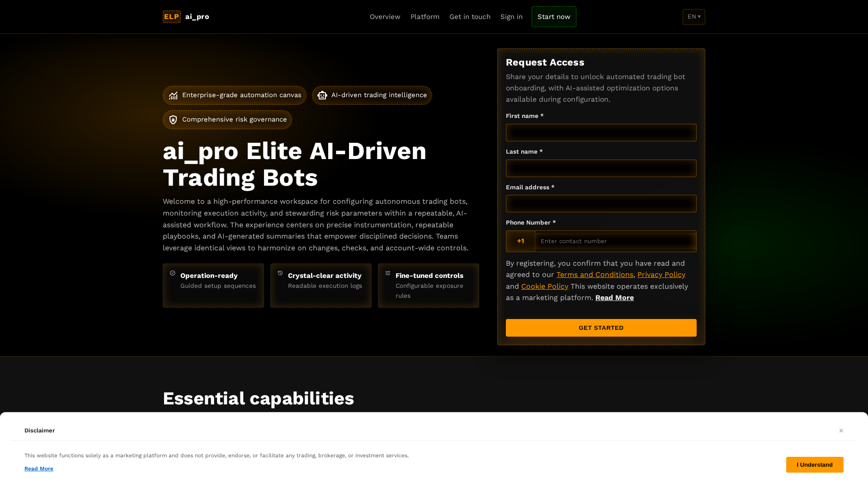Focus the Enter contact number field

point(616,241)
